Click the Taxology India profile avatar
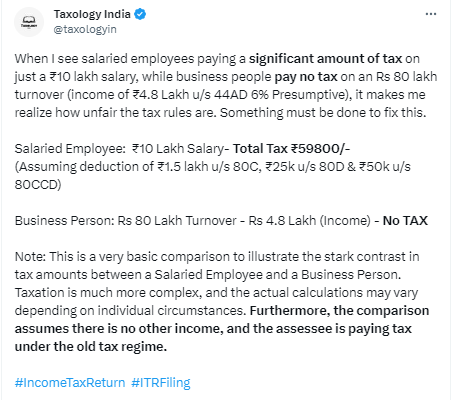The height and width of the screenshot is (400, 464). pyautogui.click(x=29, y=22)
